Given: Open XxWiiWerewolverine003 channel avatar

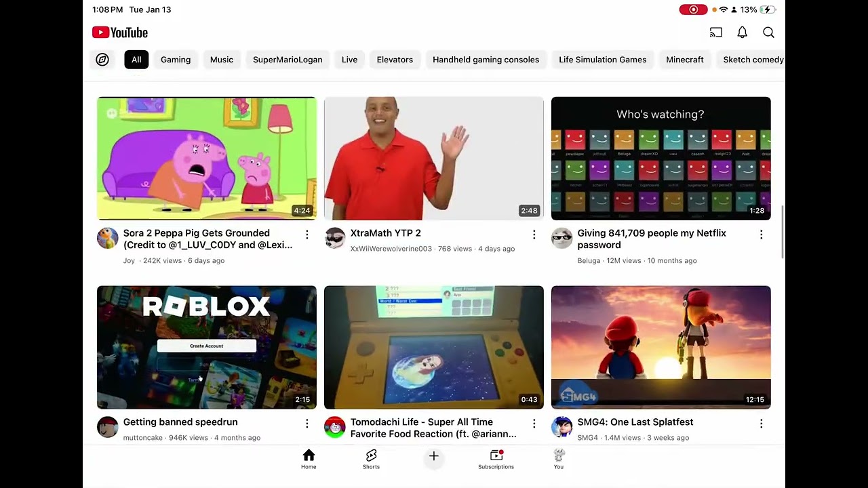Looking at the screenshot, I should (335, 238).
